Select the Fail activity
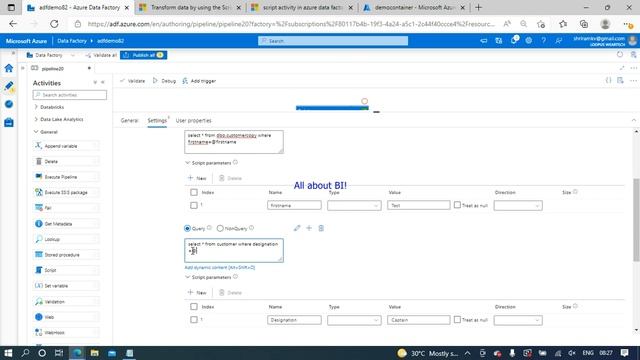640x360 pixels. click(x=66, y=208)
